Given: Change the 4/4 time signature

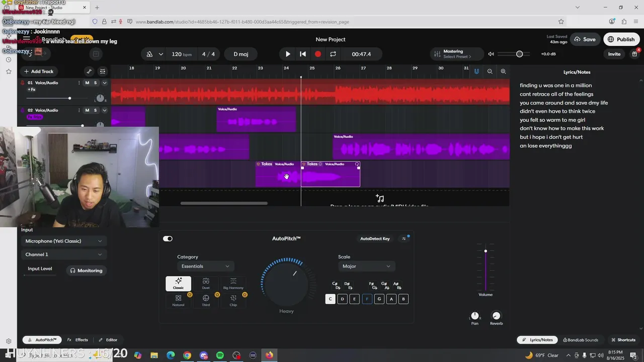Looking at the screenshot, I should (x=208, y=54).
